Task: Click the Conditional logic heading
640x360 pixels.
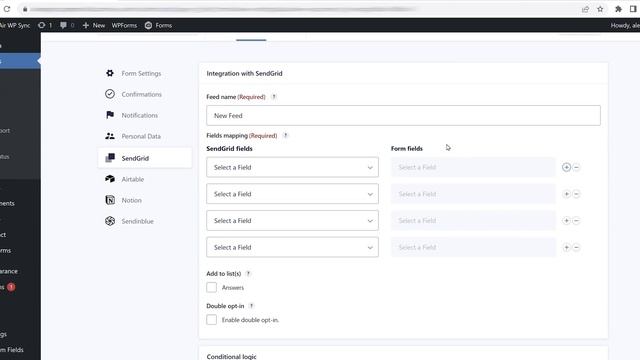Action: [x=231, y=356]
